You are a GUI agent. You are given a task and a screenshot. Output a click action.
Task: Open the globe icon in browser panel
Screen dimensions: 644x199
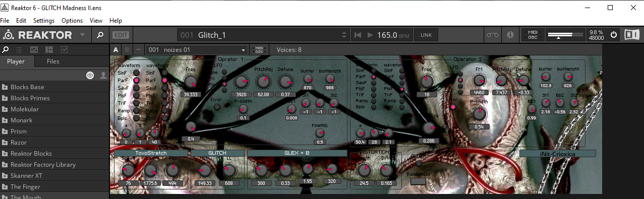click(90, 75)
